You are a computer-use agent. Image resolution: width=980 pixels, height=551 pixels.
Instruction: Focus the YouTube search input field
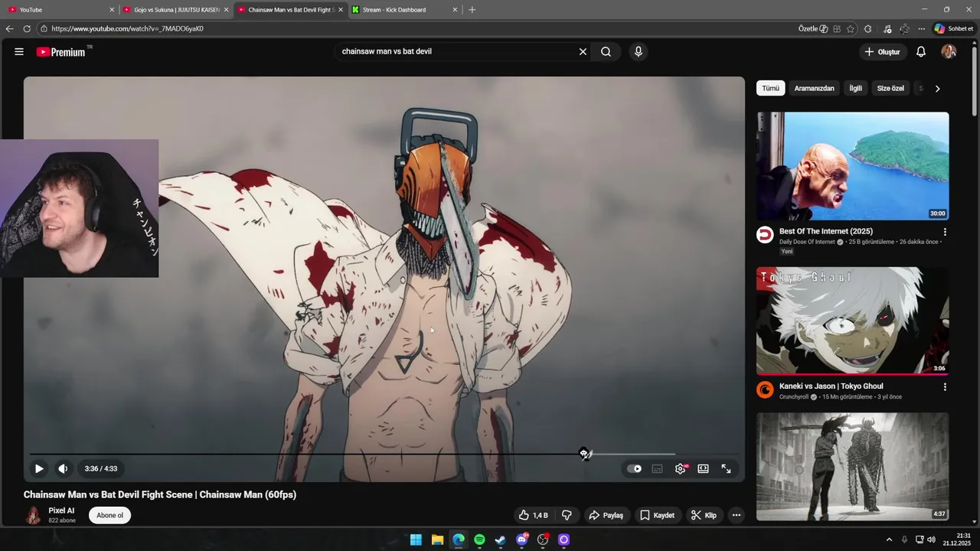click(x=456, y=51)
